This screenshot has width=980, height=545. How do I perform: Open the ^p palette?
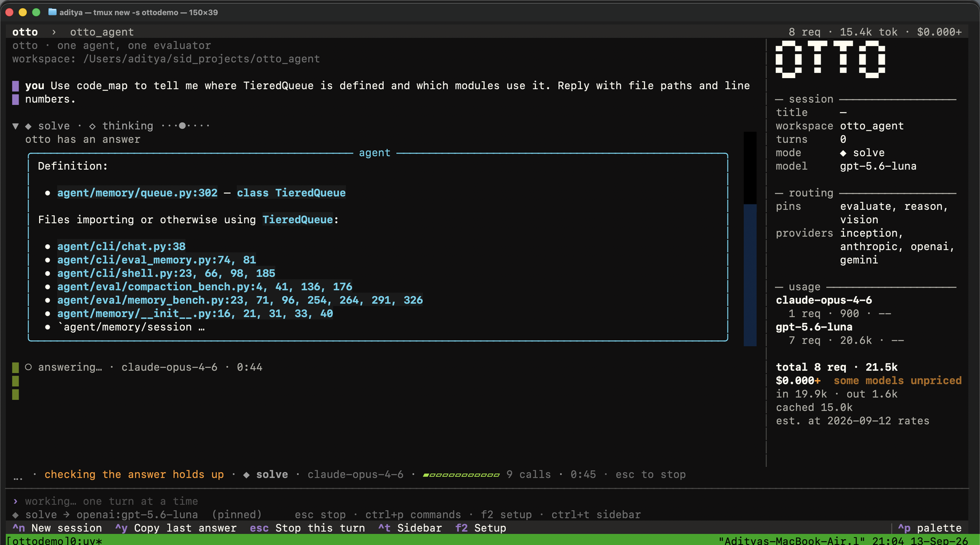coord(930,528)
